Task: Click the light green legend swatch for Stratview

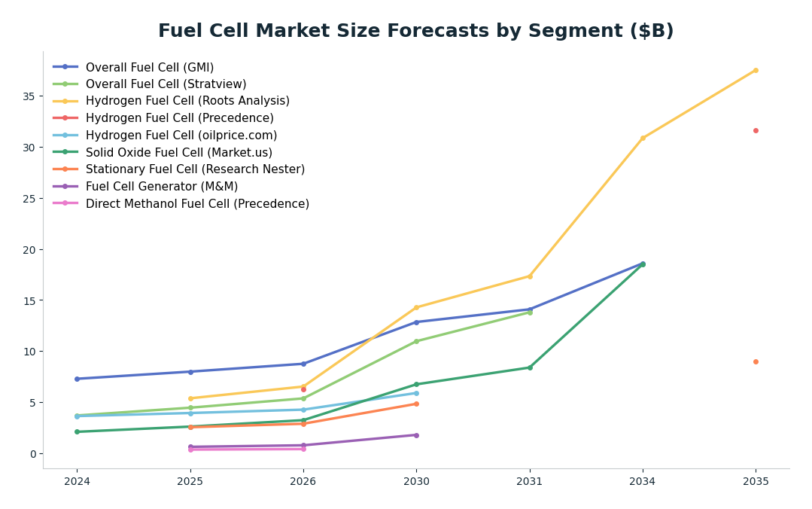Action: (x=65, y=84)
